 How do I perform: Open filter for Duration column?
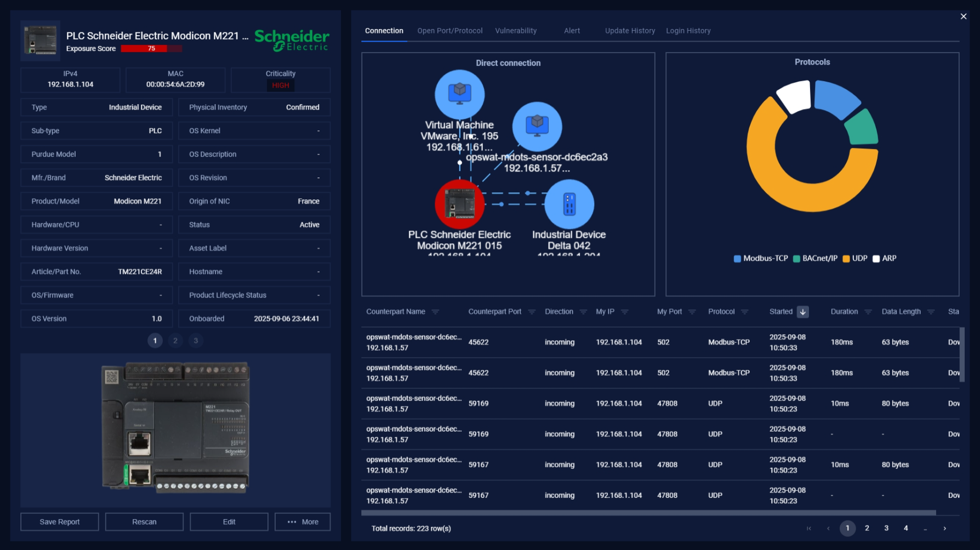tap(868, 312)
